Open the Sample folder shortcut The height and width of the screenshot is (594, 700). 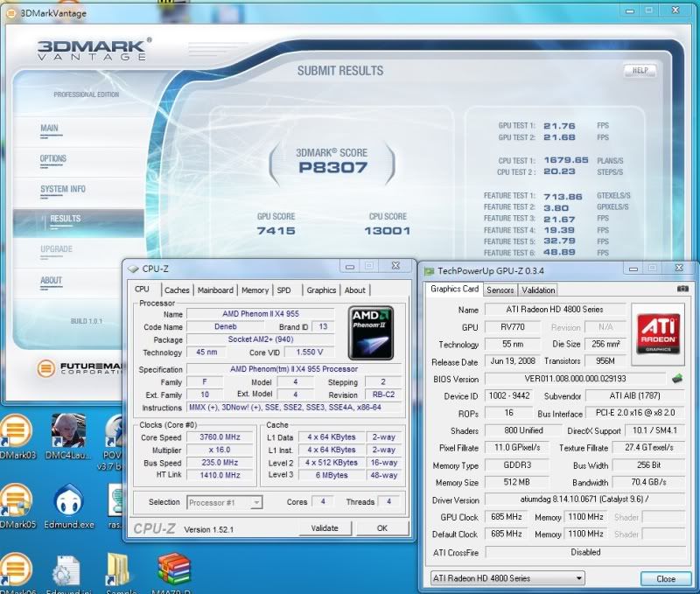coord(120,574)
